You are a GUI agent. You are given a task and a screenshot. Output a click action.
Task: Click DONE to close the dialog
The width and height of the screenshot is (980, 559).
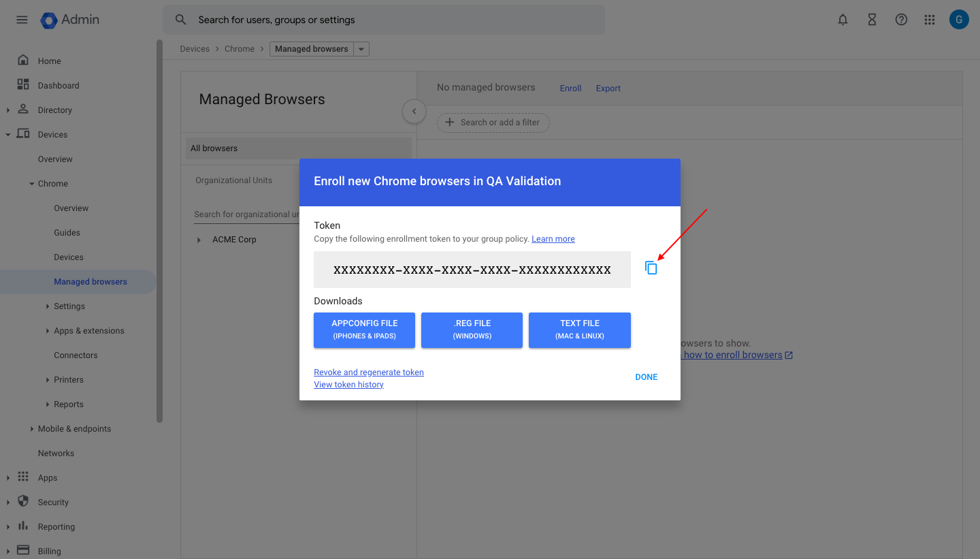point(647,377)
